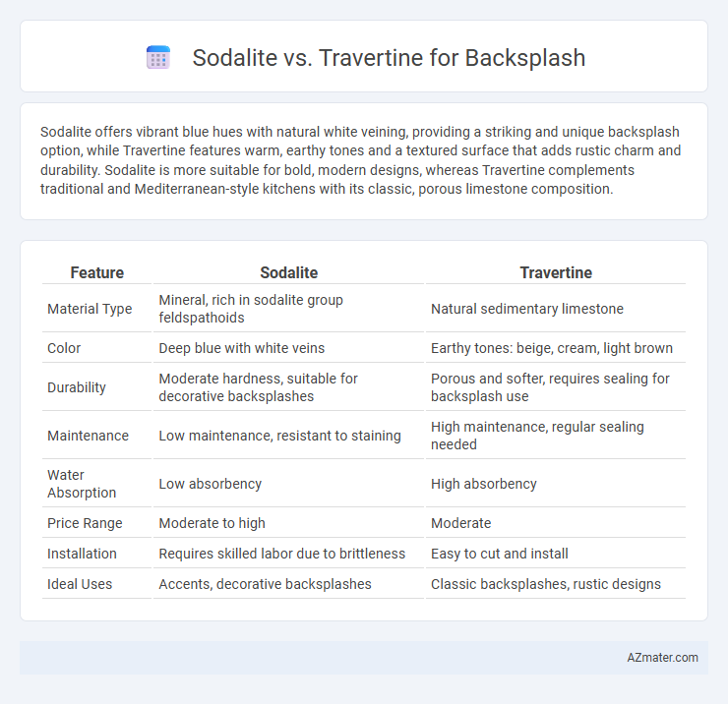Click the Ideal Uses row label
Screen dimensions: 728x704
point(80,584)
